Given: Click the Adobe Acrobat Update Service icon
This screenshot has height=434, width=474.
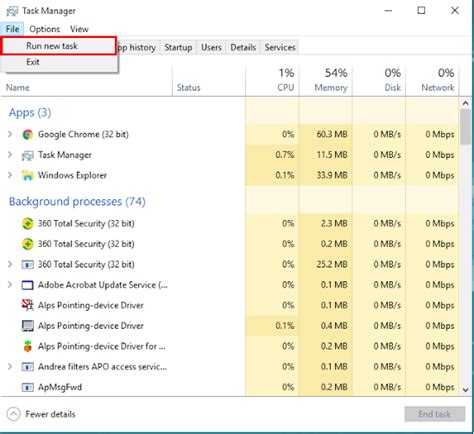Looking at the screenshot, I should tap(28, 285).
